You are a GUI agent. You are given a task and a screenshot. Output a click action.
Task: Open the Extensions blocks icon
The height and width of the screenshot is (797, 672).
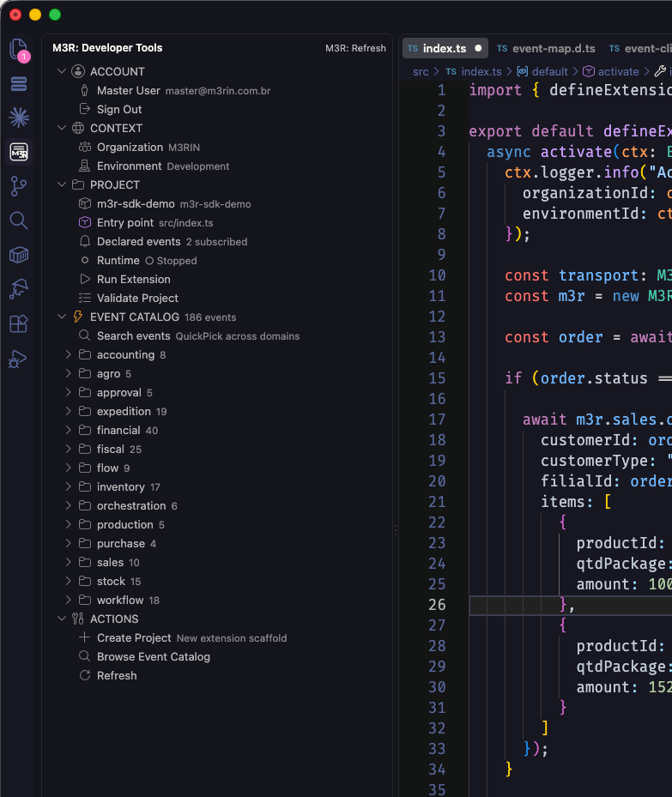point(19,323)
